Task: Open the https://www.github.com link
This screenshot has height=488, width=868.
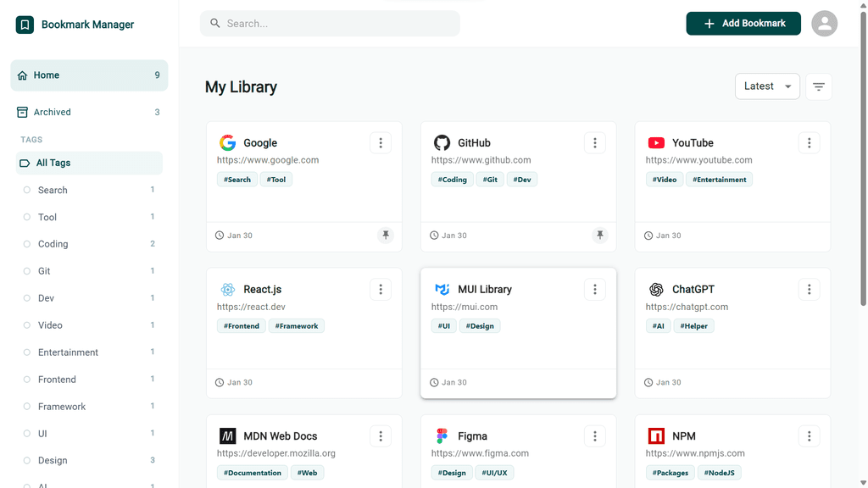Action: click(x=481, y=160)
